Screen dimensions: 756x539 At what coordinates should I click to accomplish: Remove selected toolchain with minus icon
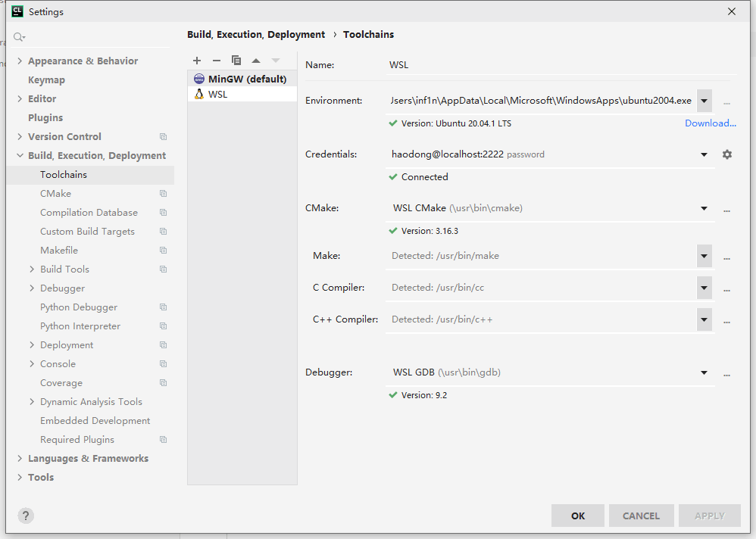coord(217,61)
